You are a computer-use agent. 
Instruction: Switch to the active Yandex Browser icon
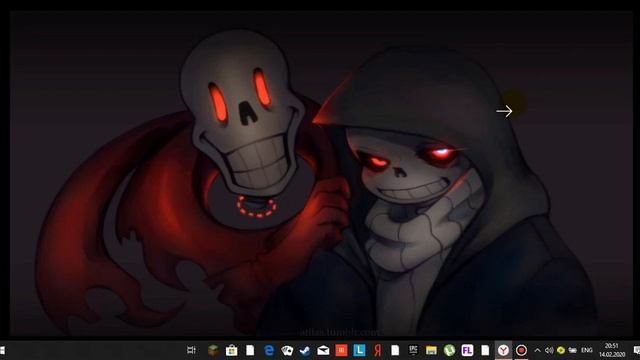tap(503, 350)
